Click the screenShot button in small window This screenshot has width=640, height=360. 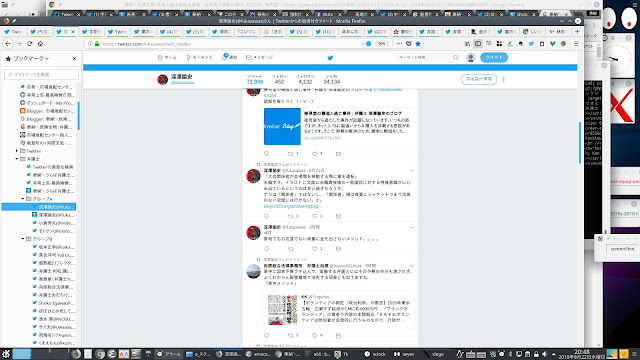tap(622, 249)
